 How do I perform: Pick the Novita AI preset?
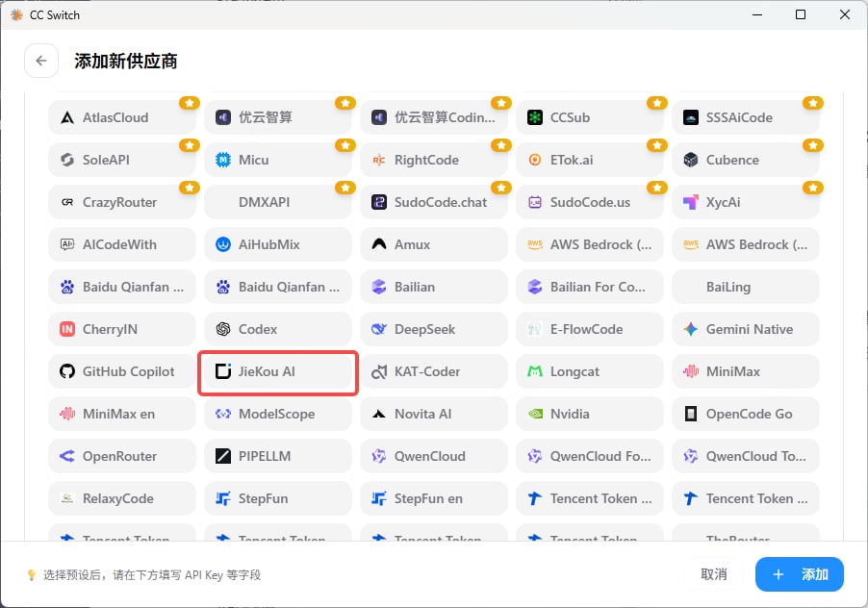click(433, 414)
